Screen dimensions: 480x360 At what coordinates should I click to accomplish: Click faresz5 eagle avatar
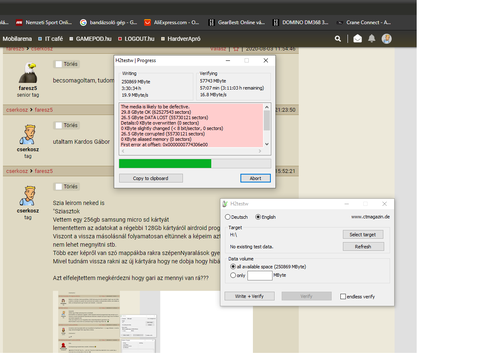[x=28, y=72]
